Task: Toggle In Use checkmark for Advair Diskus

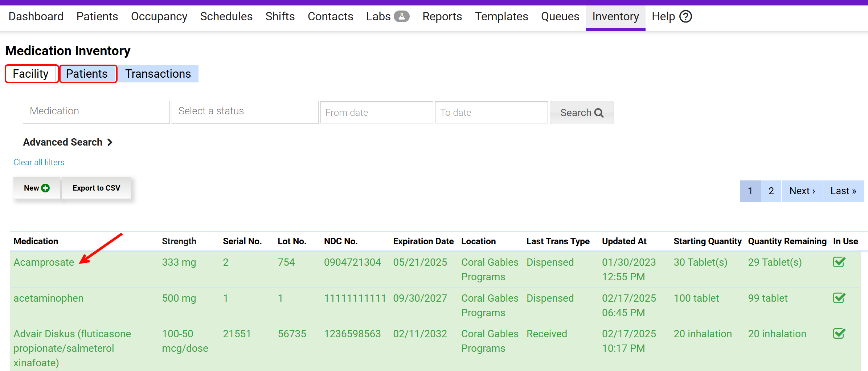Action: [839, 334]
